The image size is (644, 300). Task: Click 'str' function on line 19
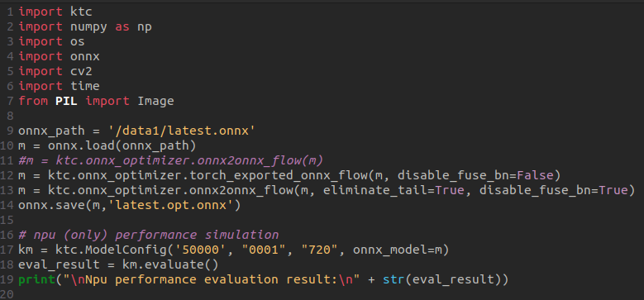(394, 279)
